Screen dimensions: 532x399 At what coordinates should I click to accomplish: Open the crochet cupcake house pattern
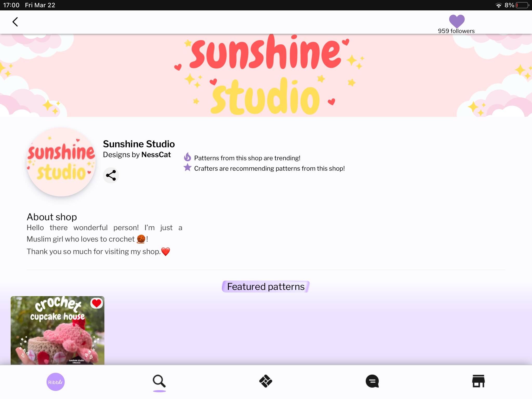pyautogui.click(x=57, y=330)
